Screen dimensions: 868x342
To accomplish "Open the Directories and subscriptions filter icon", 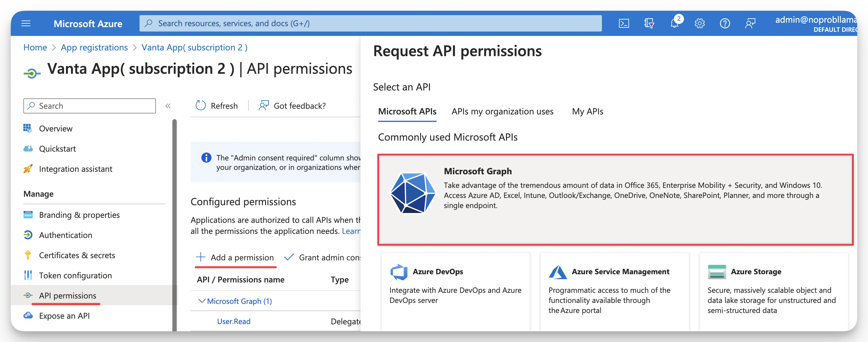I will tap(649, 23).
